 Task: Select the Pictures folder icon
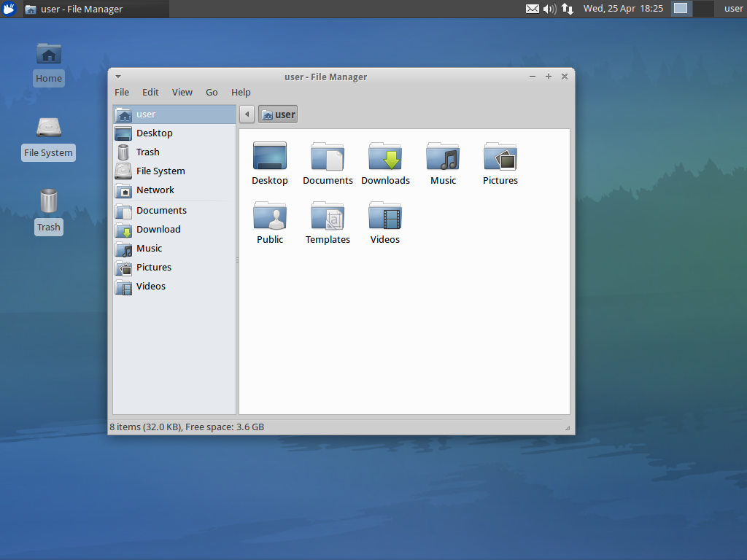[x=500, y=157]
